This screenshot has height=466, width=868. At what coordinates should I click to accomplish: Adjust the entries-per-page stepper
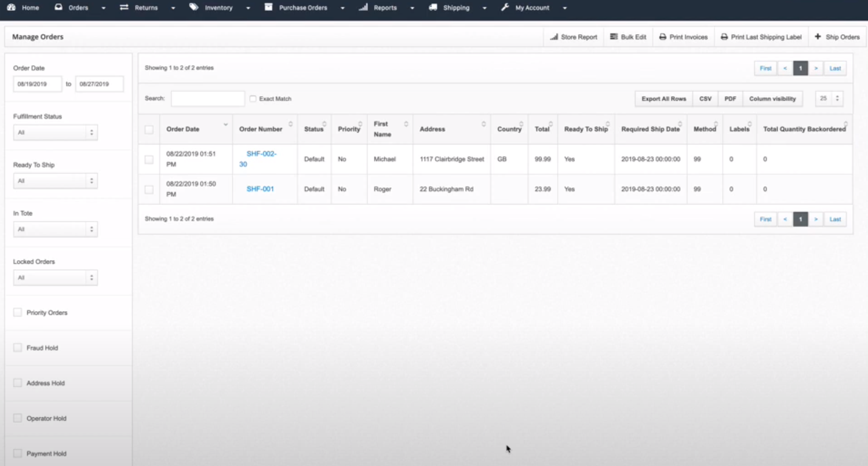click(x=836, y=98)
